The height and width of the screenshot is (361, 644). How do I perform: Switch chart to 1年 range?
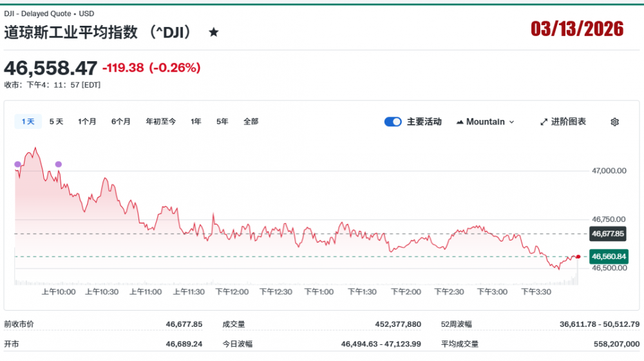[x=196, y=121]
